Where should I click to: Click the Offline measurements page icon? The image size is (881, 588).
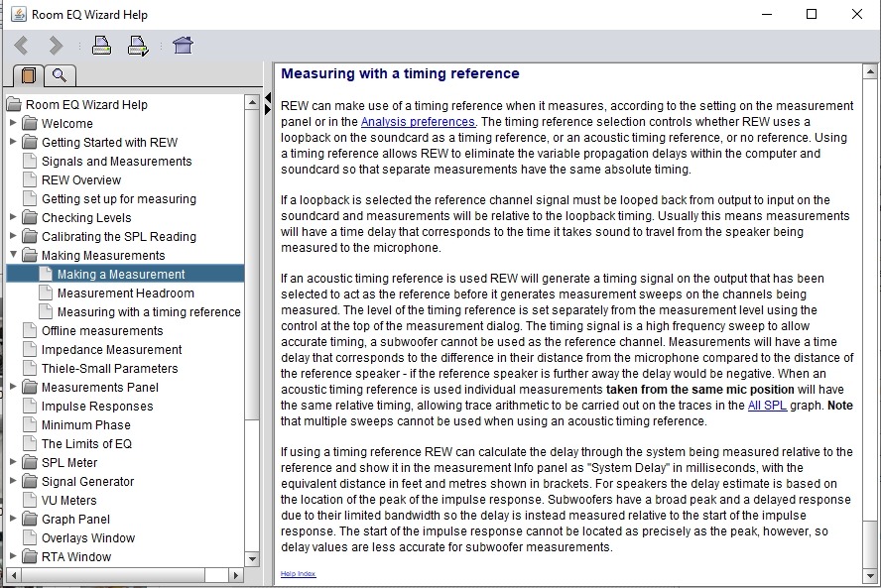29,331
